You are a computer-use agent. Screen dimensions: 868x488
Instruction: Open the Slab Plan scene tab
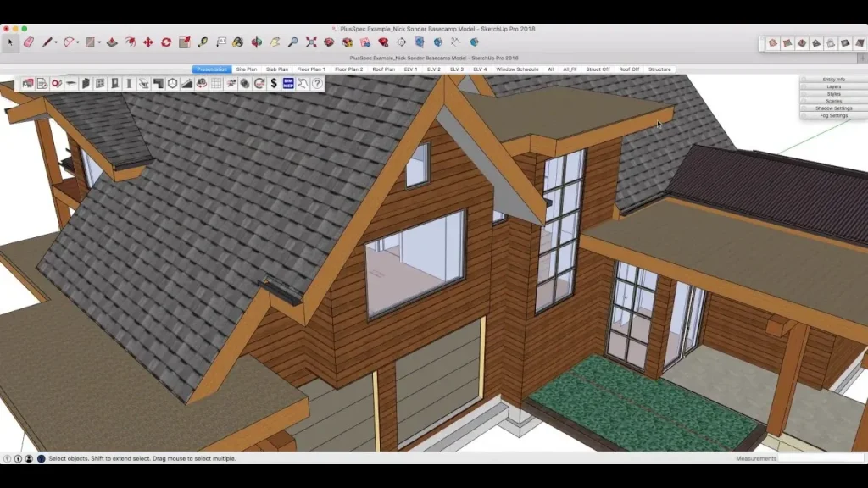[277, 69]
